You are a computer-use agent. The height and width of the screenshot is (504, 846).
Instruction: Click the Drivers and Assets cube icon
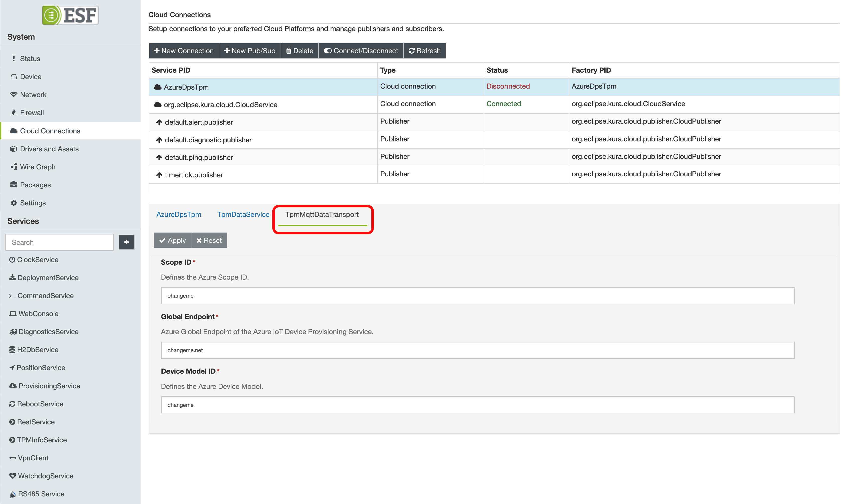14,149
